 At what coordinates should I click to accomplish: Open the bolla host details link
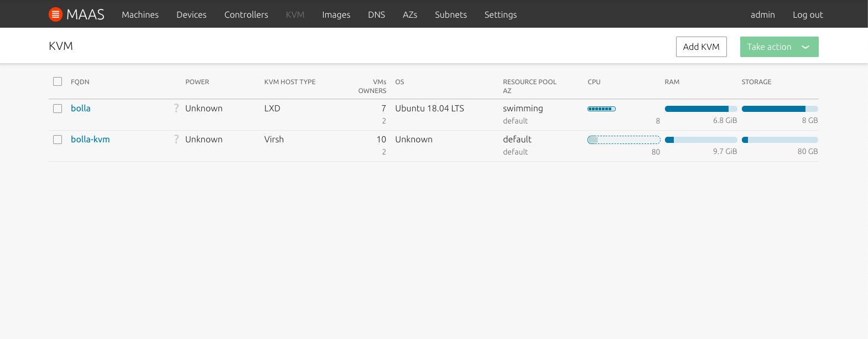coord(81,109)
